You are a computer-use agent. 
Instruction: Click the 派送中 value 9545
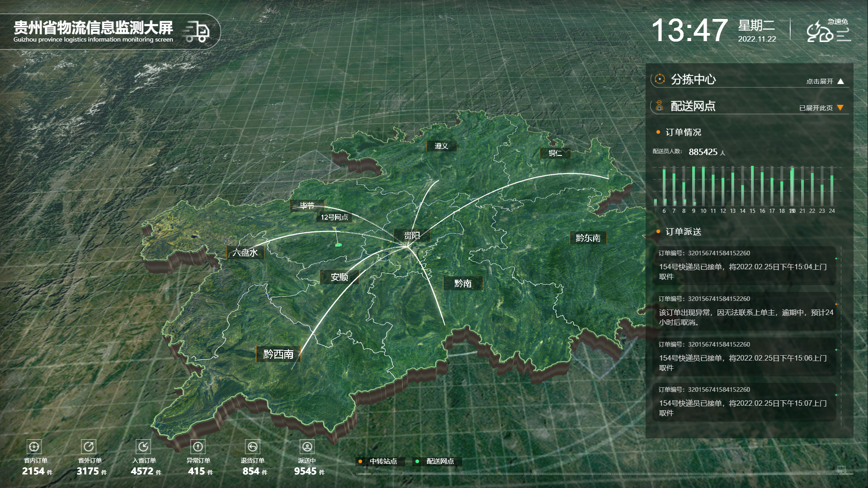pos(306,471)
